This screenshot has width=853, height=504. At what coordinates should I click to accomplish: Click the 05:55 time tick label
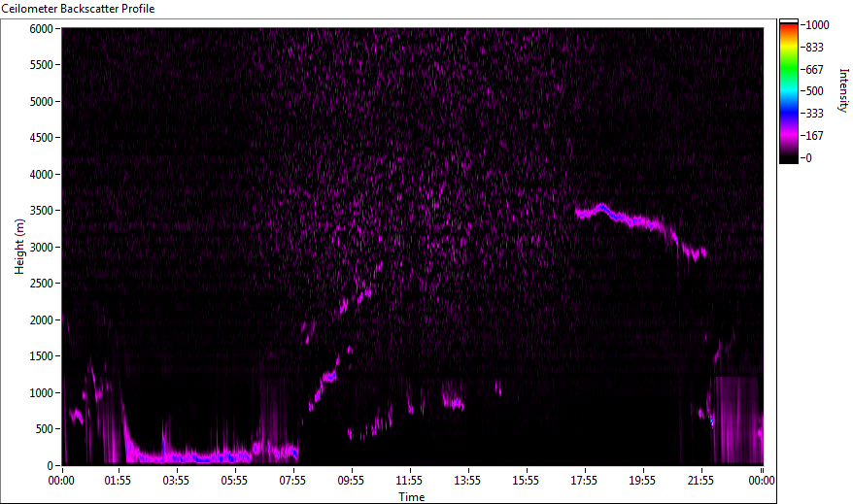pyautogui.click(x=234, y=481)
